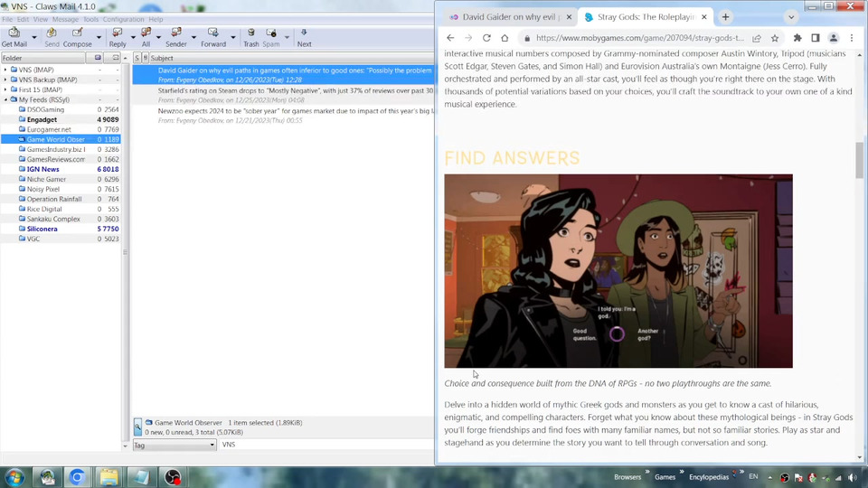Open Reply dropdown arrow

coord(133,38)
